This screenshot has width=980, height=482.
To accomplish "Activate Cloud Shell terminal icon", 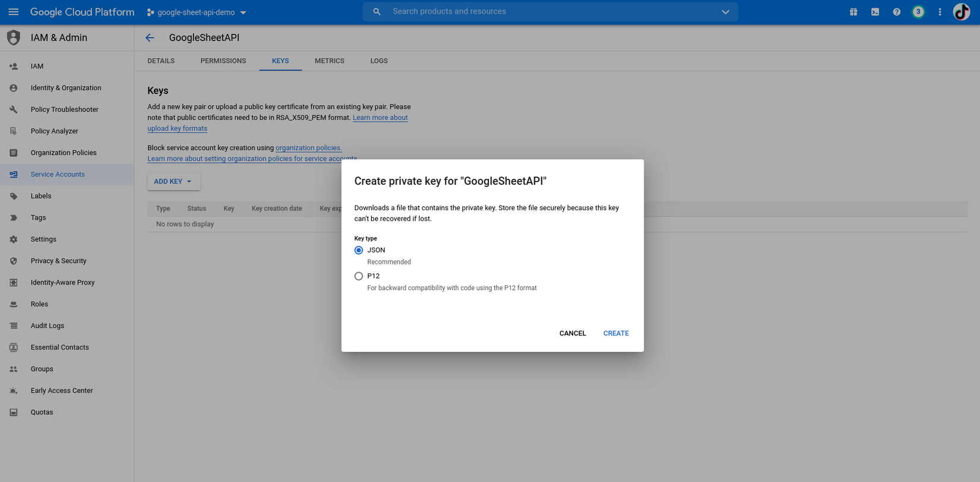I will (x=875, y=12).
